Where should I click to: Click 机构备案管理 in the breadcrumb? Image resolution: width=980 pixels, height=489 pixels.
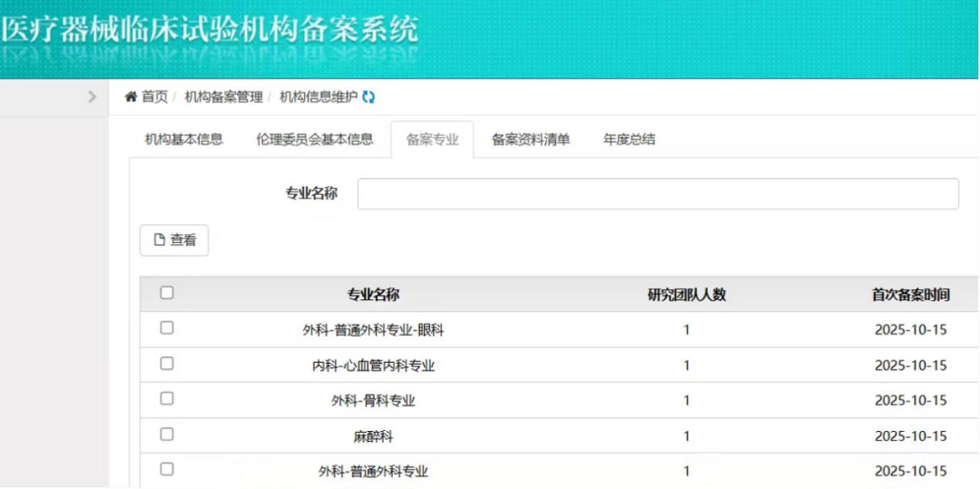(x=223, y=97)
